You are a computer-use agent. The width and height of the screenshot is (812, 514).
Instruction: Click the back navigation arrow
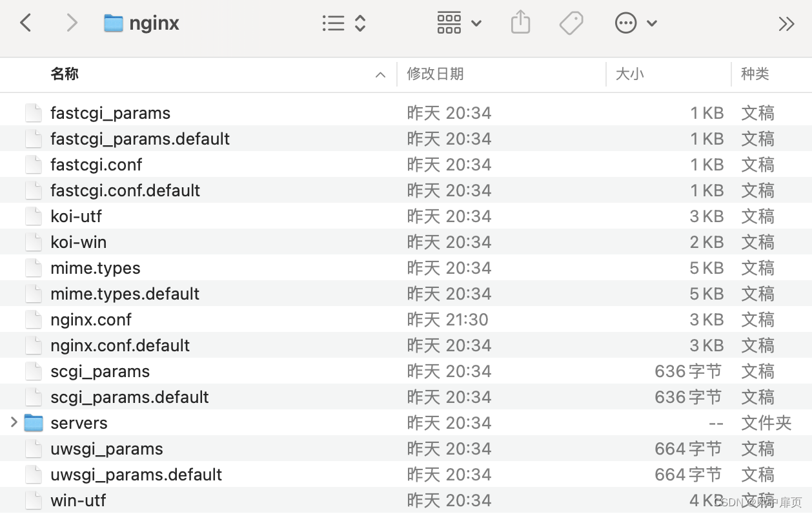(x=25, y=23)
